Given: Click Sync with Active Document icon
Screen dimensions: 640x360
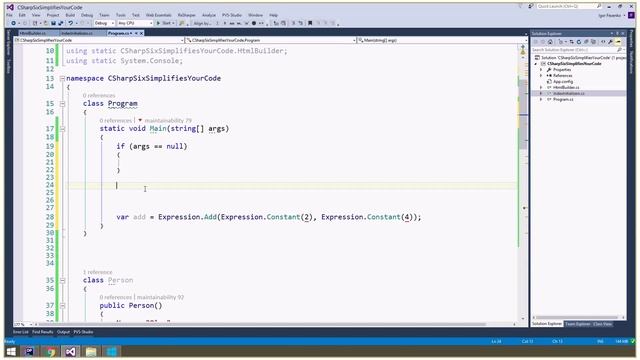Looking at the screenshot, I should 571,42.
